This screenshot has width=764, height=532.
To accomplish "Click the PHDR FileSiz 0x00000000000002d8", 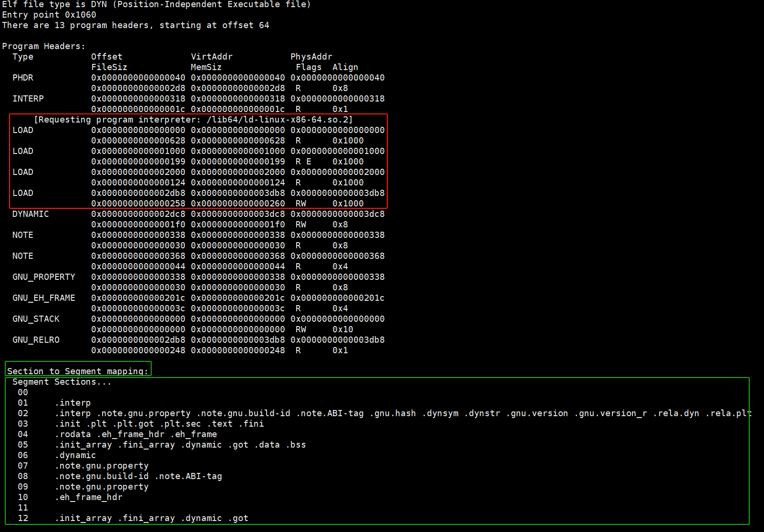I will coord(138,88).
